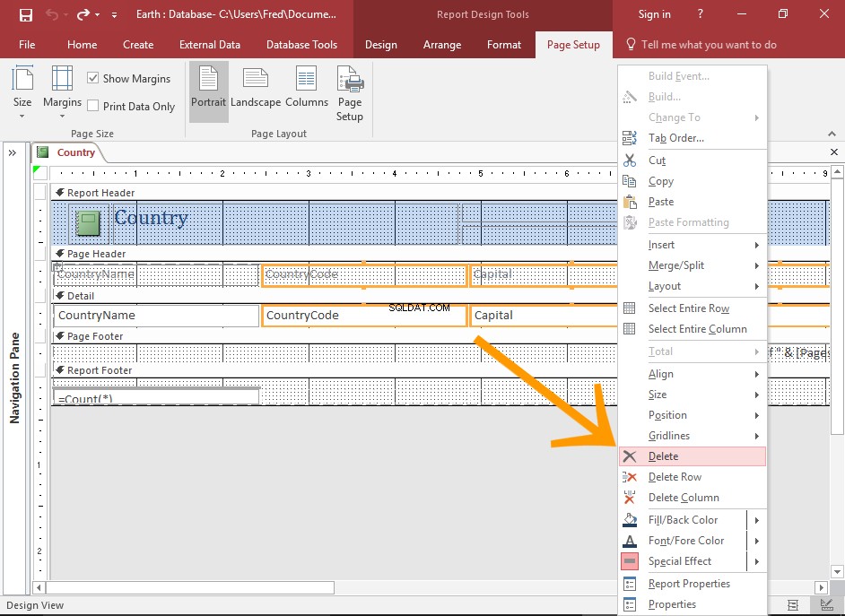The width and height of the screenshot is (845, 616).
Task: Click the Redo arrow icon
Action: 83,14
